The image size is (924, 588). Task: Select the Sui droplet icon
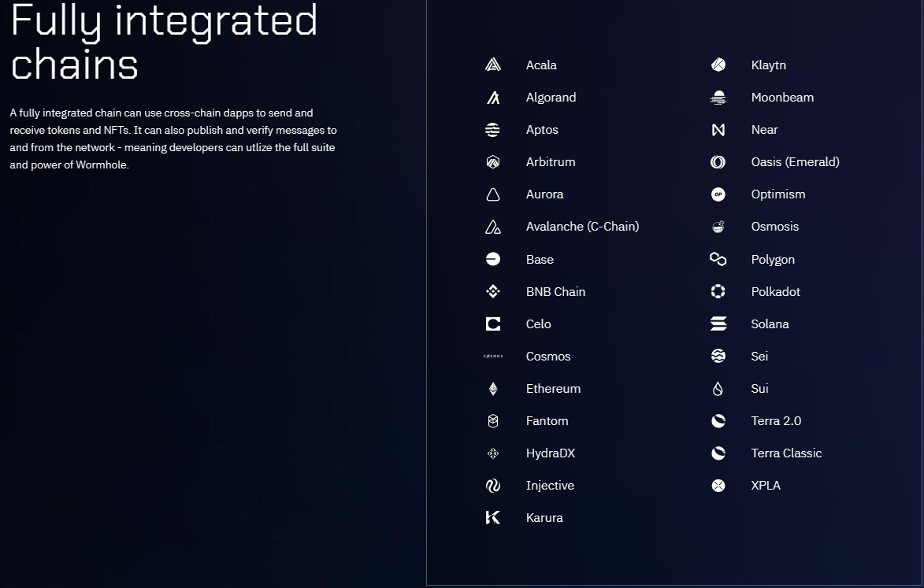718,389
